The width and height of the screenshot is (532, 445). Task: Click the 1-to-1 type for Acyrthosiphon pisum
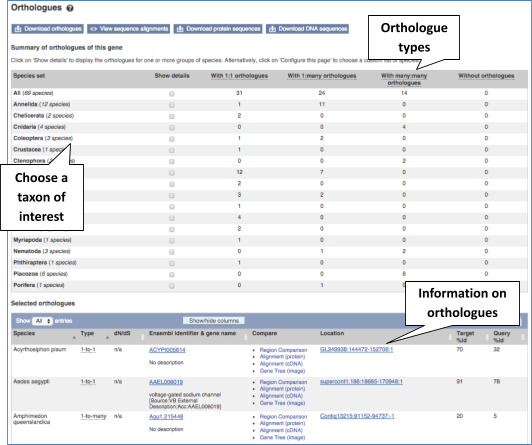tap(88, 350)
